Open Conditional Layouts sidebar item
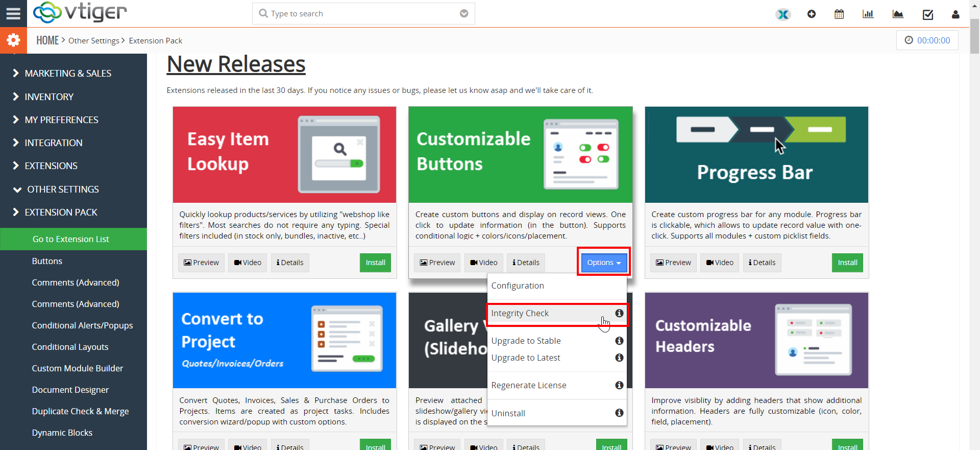980x450 pixels. pos(70,347)
